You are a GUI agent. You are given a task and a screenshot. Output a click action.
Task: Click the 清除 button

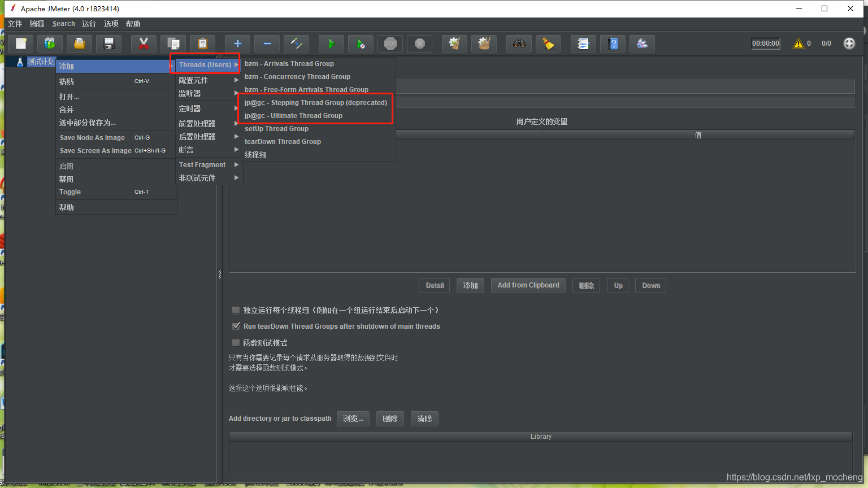click(x=424, y=419)
